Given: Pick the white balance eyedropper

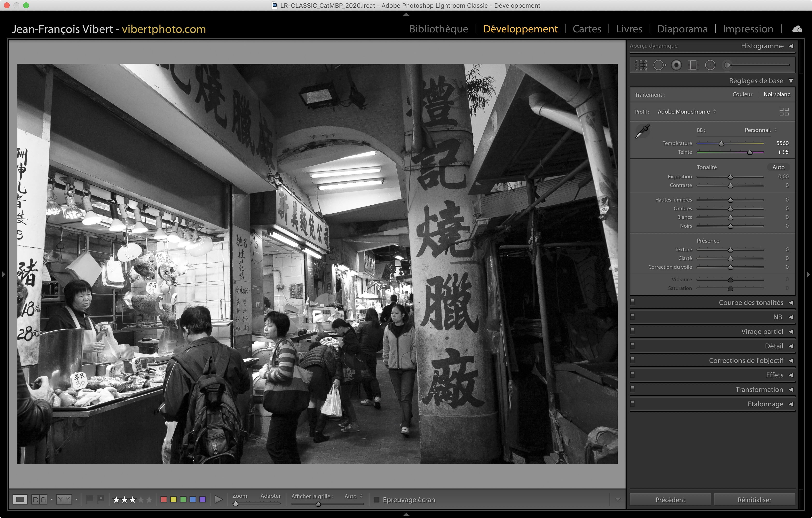Looking at the screenshot, I should tap(643, 131).
